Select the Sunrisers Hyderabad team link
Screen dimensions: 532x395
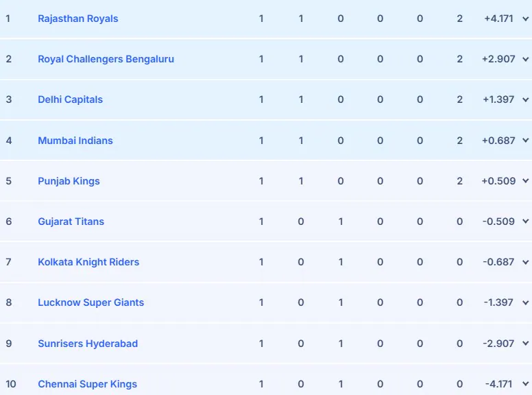point(88,344)
